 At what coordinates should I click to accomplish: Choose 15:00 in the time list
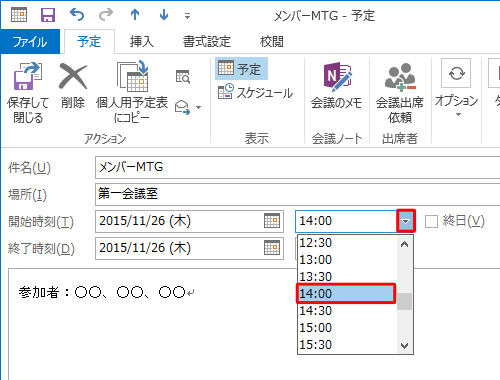pyautogui.click(x=347, y=328)
